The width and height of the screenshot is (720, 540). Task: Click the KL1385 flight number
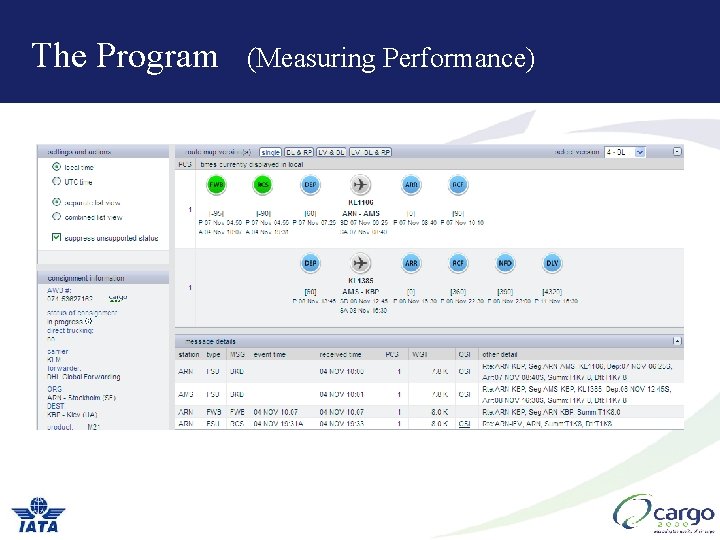tap(360, 281)
